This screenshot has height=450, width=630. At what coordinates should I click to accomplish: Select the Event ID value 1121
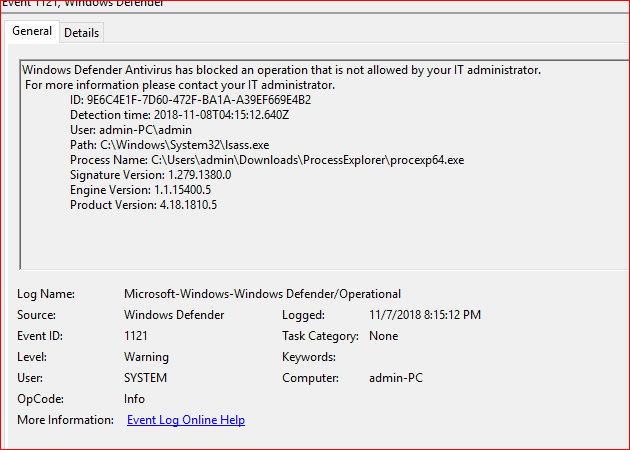(136, 336)
